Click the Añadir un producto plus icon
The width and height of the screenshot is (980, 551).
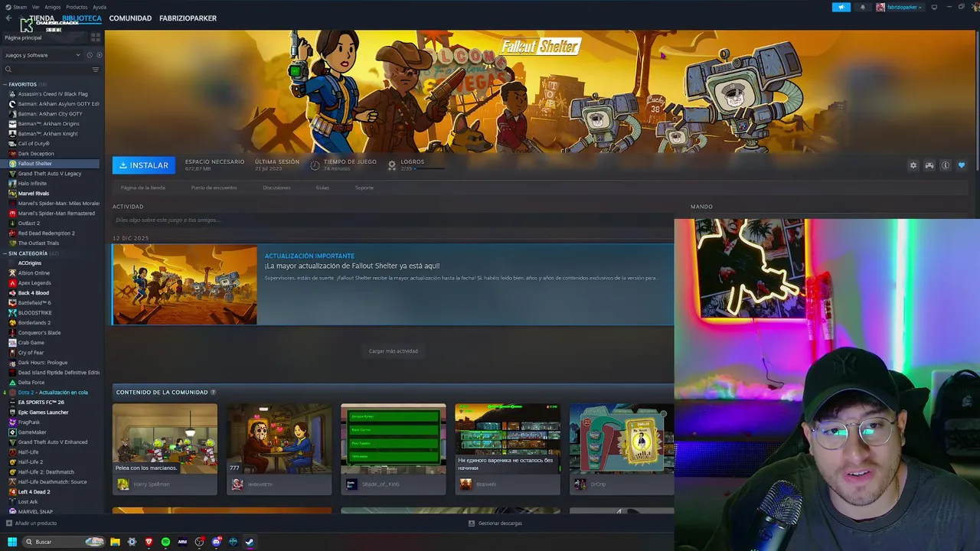pos(9,523)
